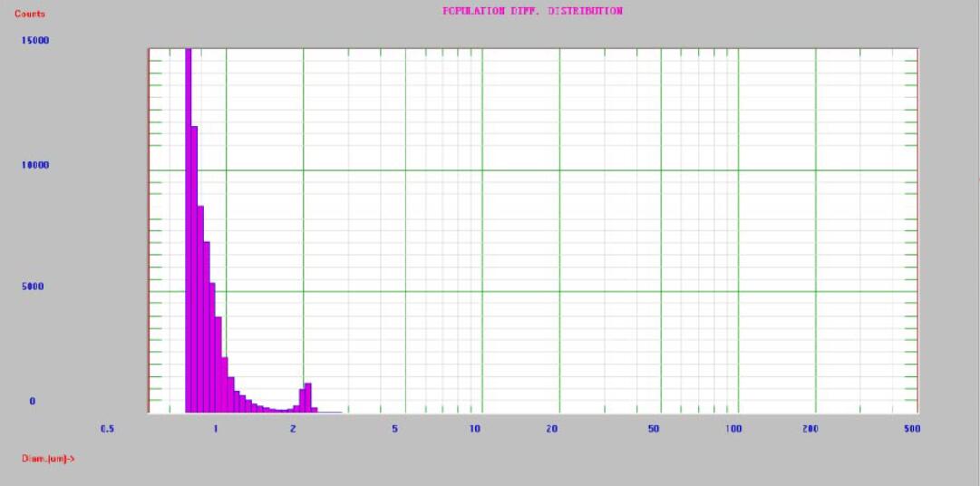The height and width of the screenshot is (486, 980).
Task: Select the 0 y-axis value
Action: [x=33, y=402]
